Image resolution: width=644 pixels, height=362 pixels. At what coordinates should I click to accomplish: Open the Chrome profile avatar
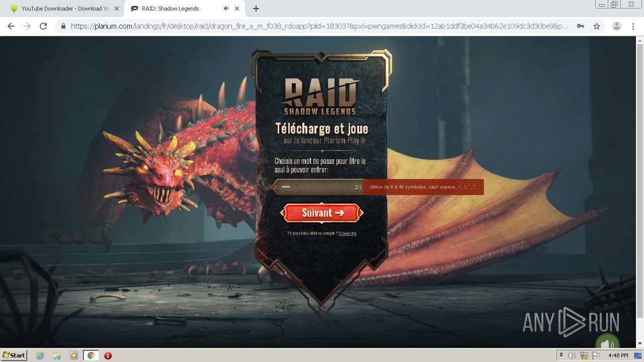click(617, 26)
